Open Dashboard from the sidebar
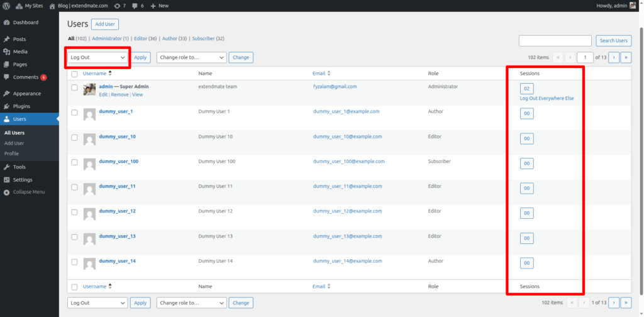The height and width of the screenshot is (317, 644). 25,23
